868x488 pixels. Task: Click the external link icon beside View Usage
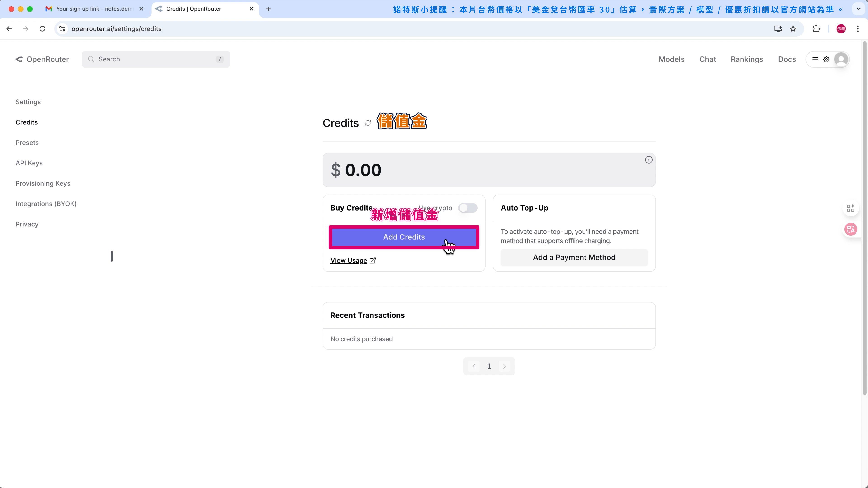pos(373,260)
